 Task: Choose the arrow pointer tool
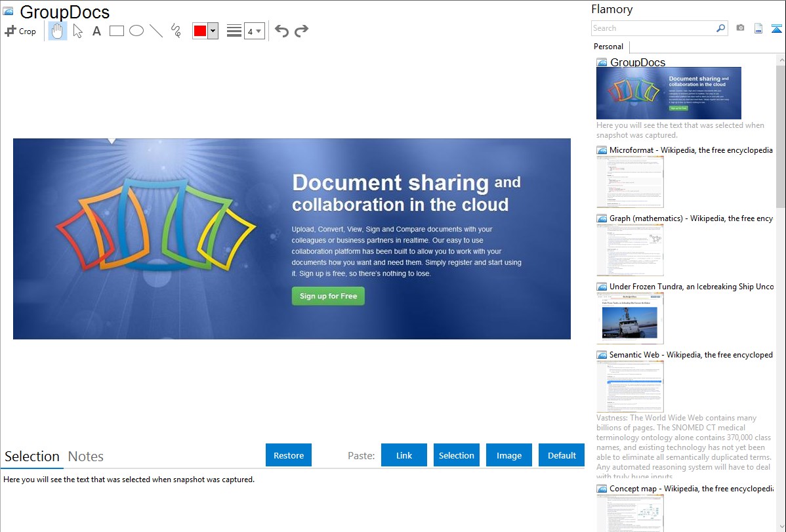77,31
